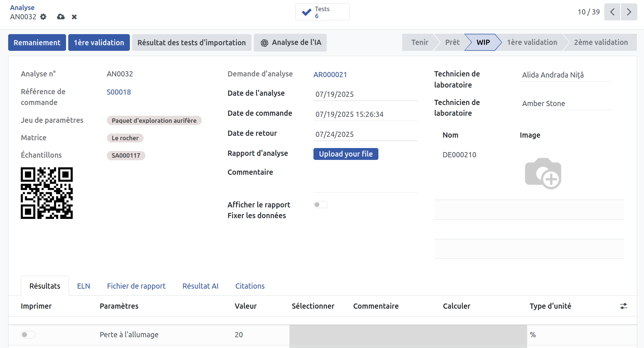Open the Fichier de rapport tab

pos(136,286)
